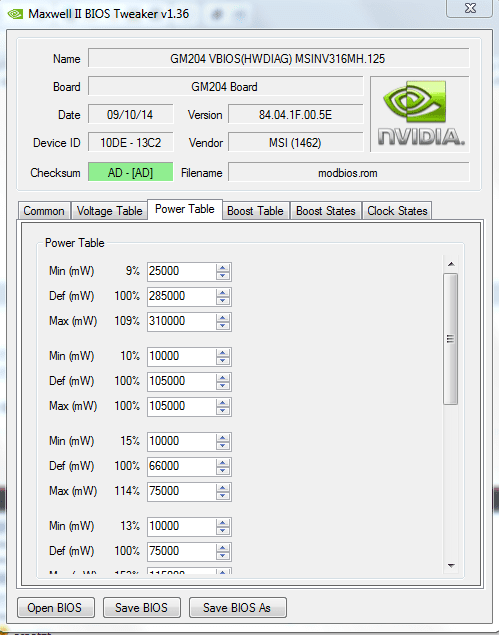This screenshot has width=499, height=635.
Task: Click the power table scrollbar thumb
Action: [450, 339]
